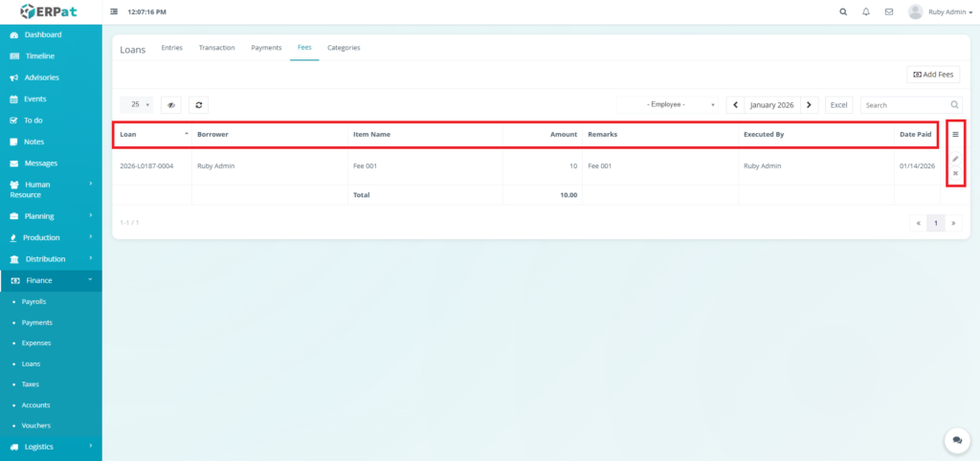Open the notifications bell
980x461 pixels.
coord(866,12)
